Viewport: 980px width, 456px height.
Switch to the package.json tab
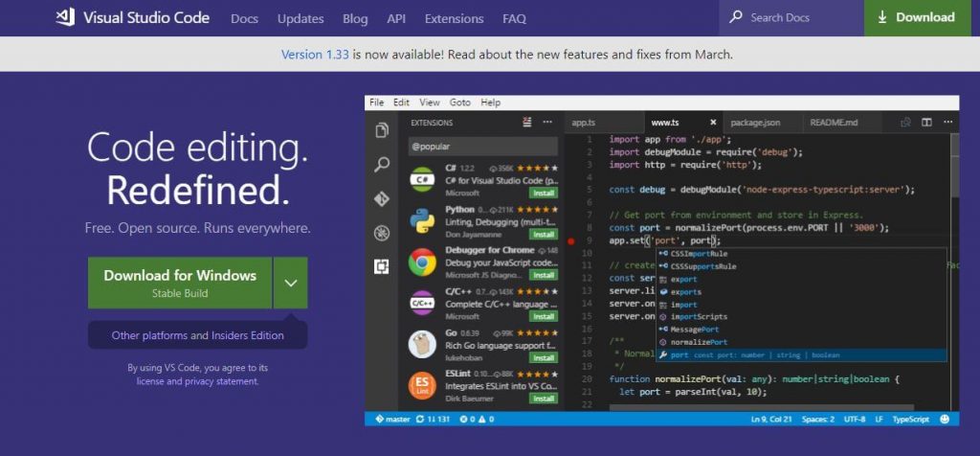point(761,123)
